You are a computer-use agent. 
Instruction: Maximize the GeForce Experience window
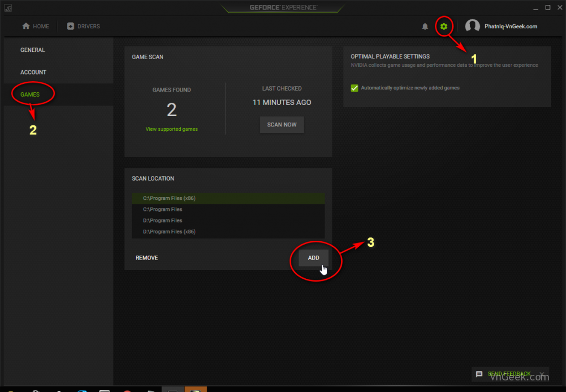click(548, 8)
